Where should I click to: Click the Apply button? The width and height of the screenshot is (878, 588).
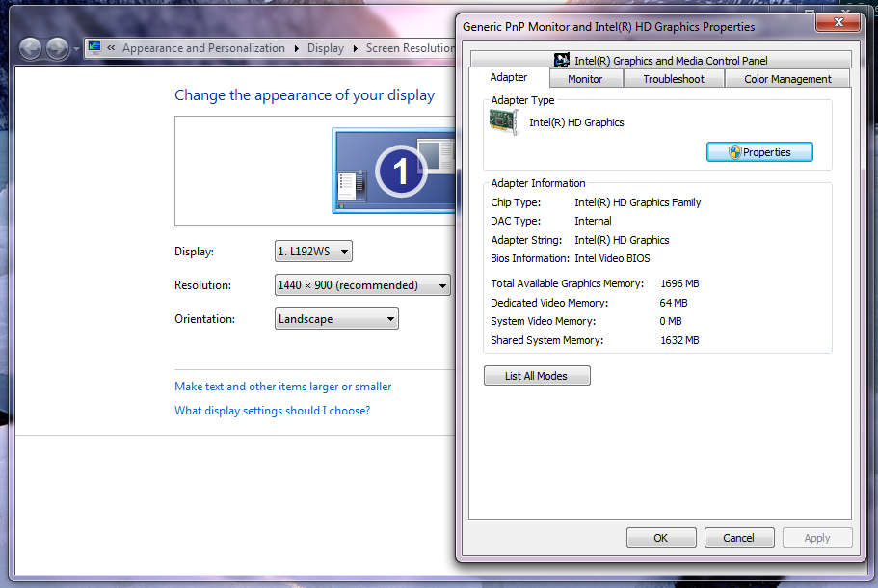817,538
